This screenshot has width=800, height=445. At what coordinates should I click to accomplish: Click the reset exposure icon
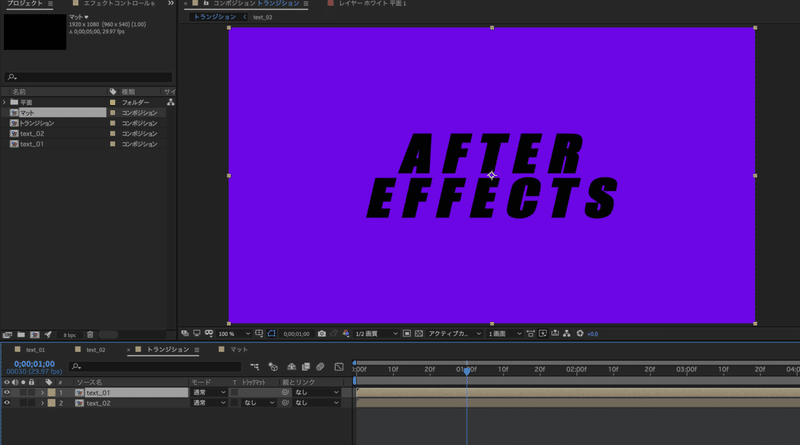580,334
